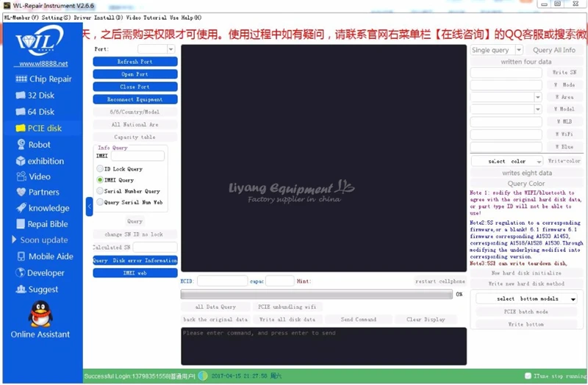This screenshot has width=588, height=385.
Task: Expand the Soon update triangle
Action: pyautogui.click(x=14, y=240)
